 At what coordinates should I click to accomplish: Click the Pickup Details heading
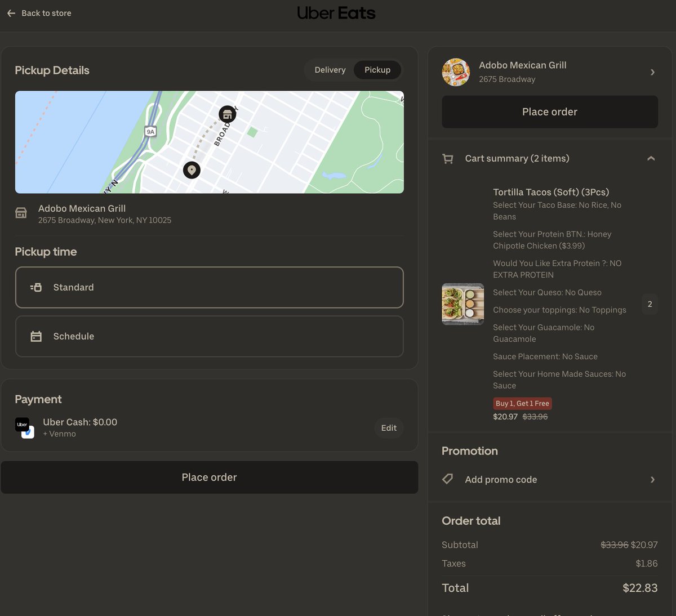pos(52,70)
